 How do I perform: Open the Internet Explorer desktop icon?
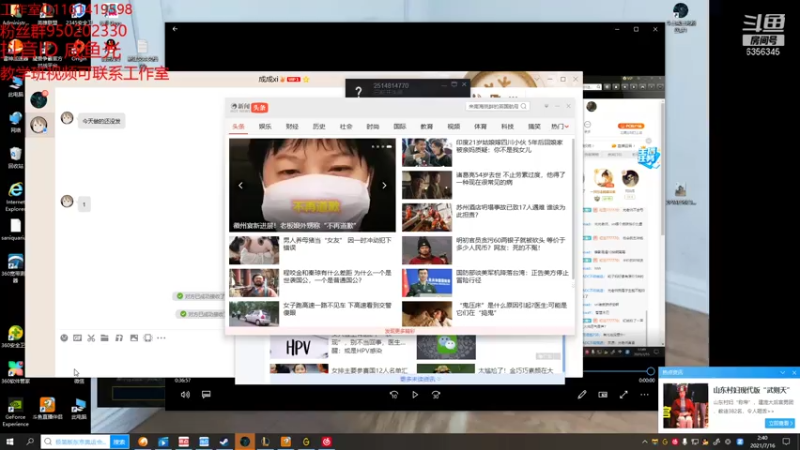pyautogui.click(x=15, y=196)
